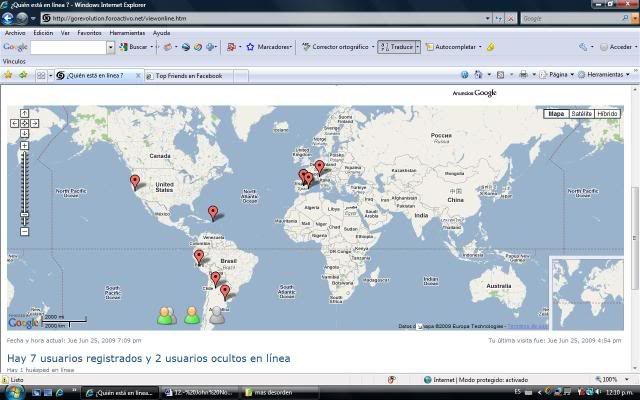Open the address bar history dropdown
This screenshot has width=640, height=400.
click(487, 18)
